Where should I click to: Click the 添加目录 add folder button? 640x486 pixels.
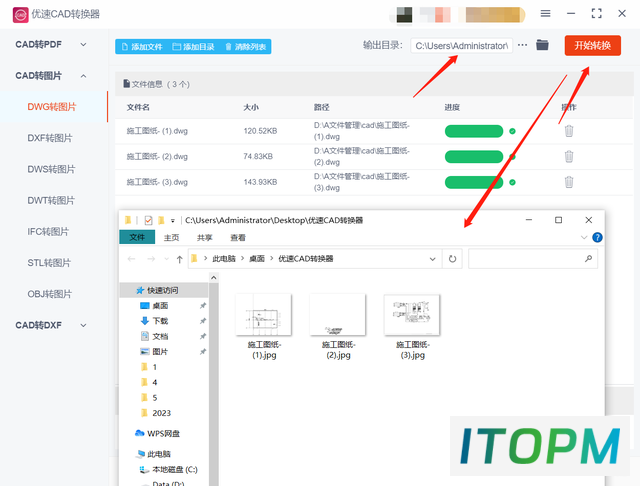[x=193, y=47]
